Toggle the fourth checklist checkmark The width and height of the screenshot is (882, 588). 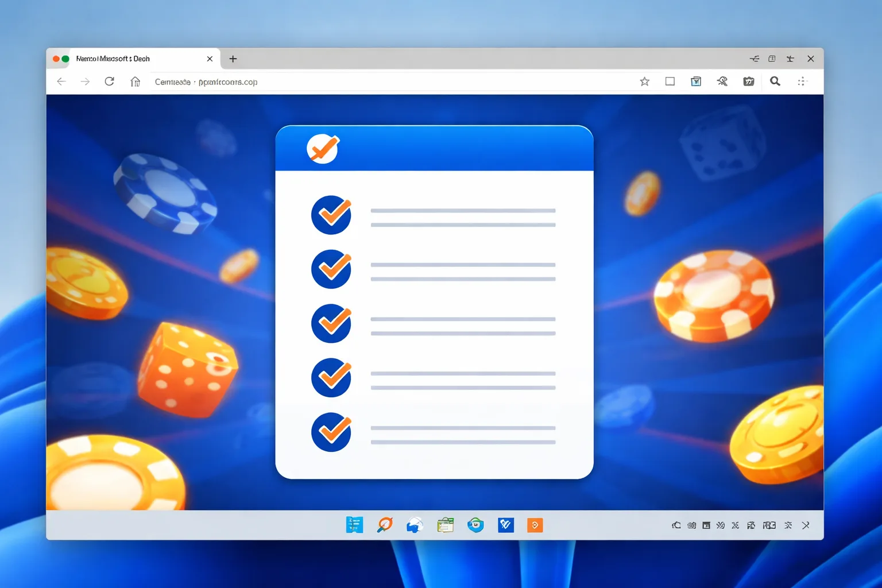click(331, 378)
